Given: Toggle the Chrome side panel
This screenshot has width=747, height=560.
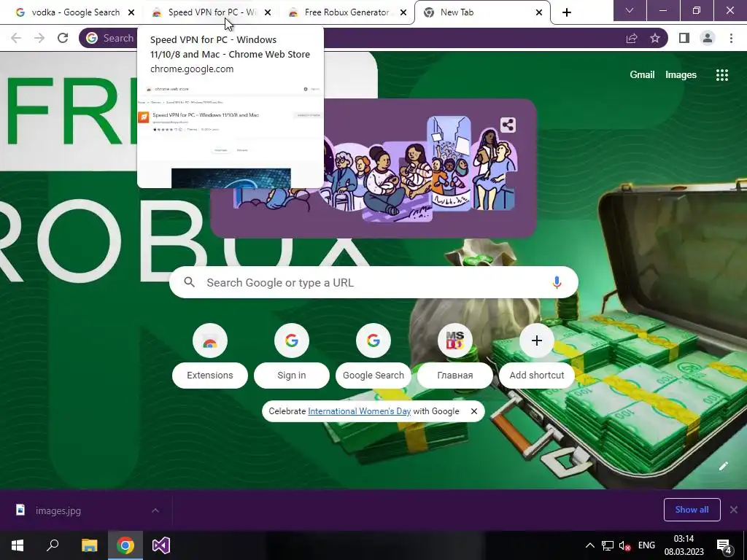Looking at the screenshot, I should pos(684,38).
